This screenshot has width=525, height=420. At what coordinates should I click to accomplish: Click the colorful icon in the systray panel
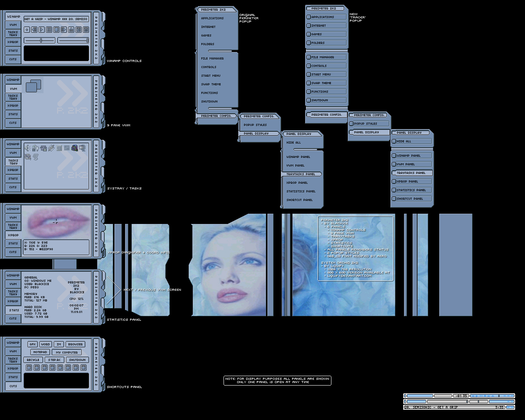click(x=75, y=148)
